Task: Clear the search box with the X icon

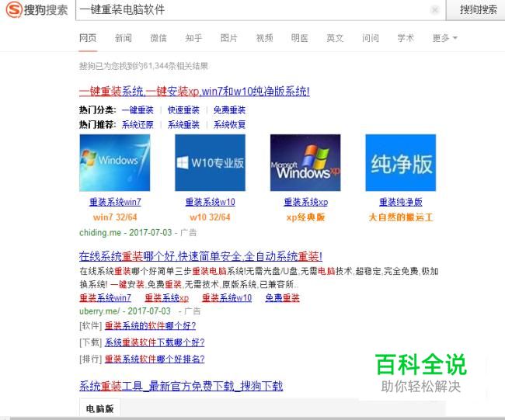Action: pyautogui.click(x=434, y=10)
